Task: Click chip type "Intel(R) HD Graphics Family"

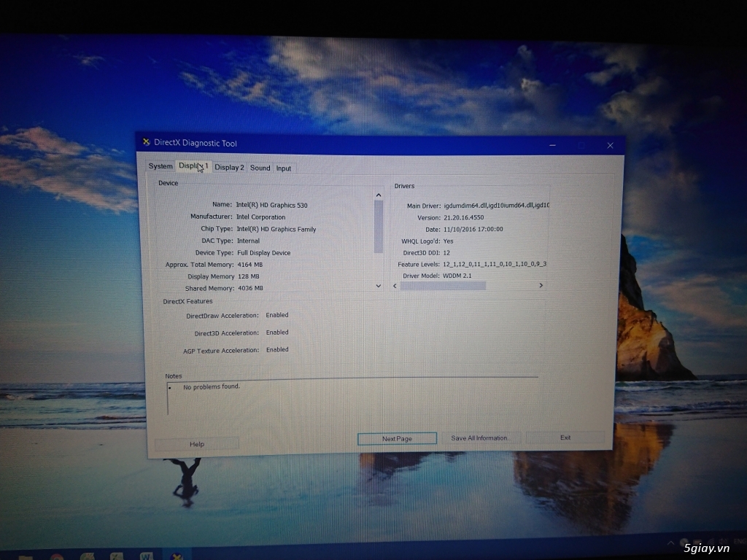Action: 276,229
